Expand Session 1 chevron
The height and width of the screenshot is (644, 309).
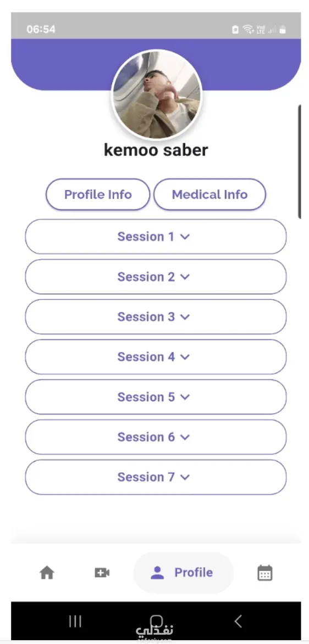[185, 237]
